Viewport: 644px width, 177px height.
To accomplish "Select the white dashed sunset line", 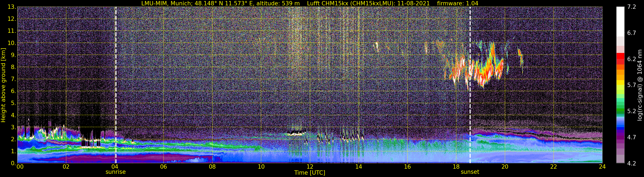I will pyautogui.click(x=470, y=85).
